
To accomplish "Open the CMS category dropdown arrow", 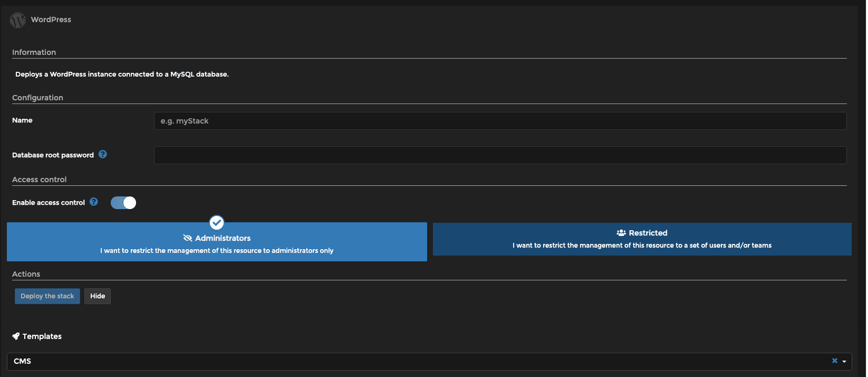I will coord(844,362).
